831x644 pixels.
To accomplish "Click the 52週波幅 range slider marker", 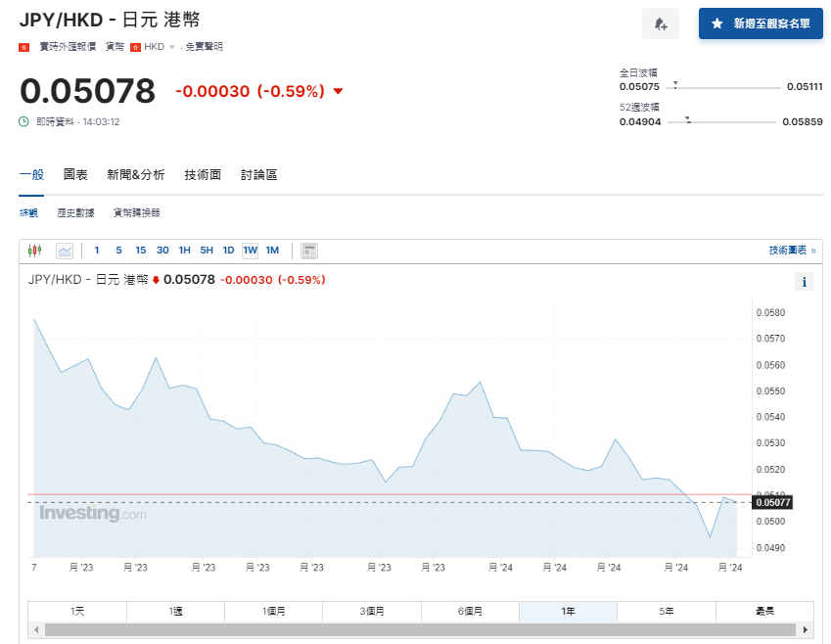I will pos(688,121).
